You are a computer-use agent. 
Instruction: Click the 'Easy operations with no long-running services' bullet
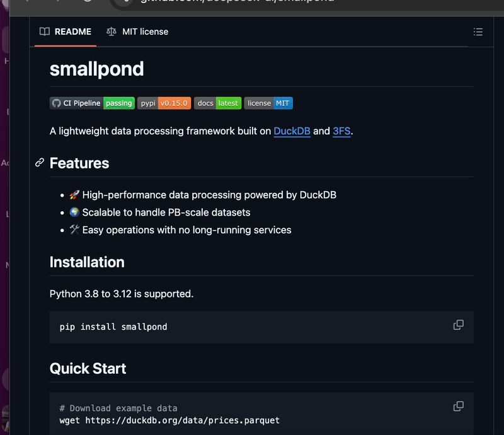coord(186,230)
